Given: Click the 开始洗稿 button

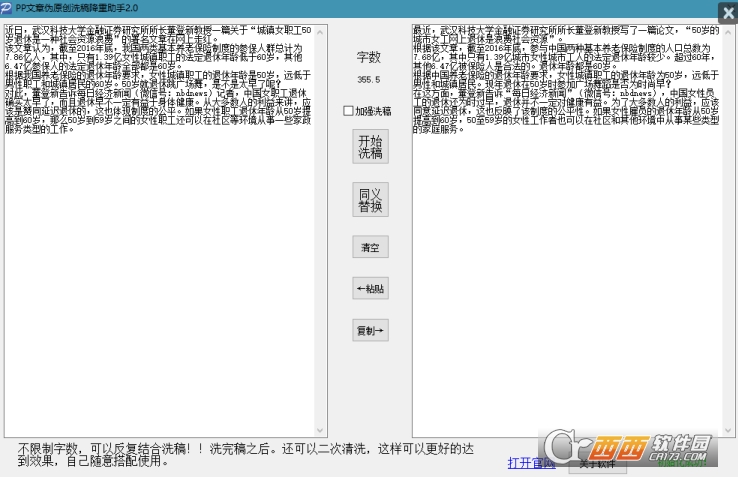Looking at the screenshot, I should coord(370,146).
